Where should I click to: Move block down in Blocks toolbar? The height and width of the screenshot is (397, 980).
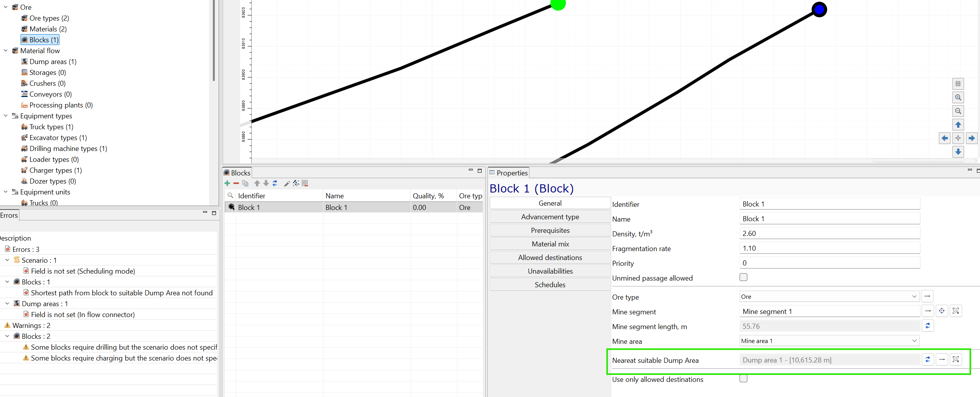click(x=266, y=183)
